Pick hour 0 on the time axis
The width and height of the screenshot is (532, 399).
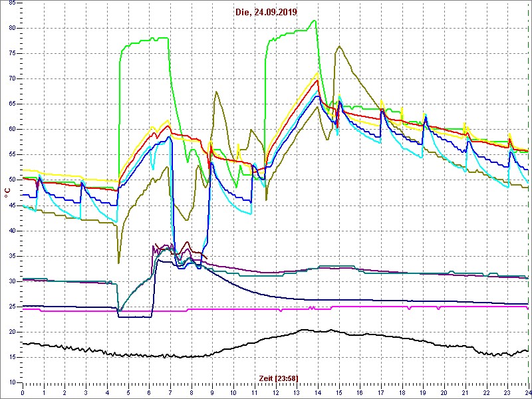click(x=23, y=392)
